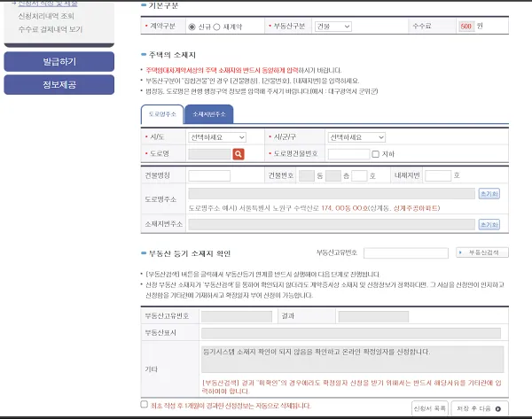
Task: Open the 시/도 dropdown
Action: [x=217, y=137]
